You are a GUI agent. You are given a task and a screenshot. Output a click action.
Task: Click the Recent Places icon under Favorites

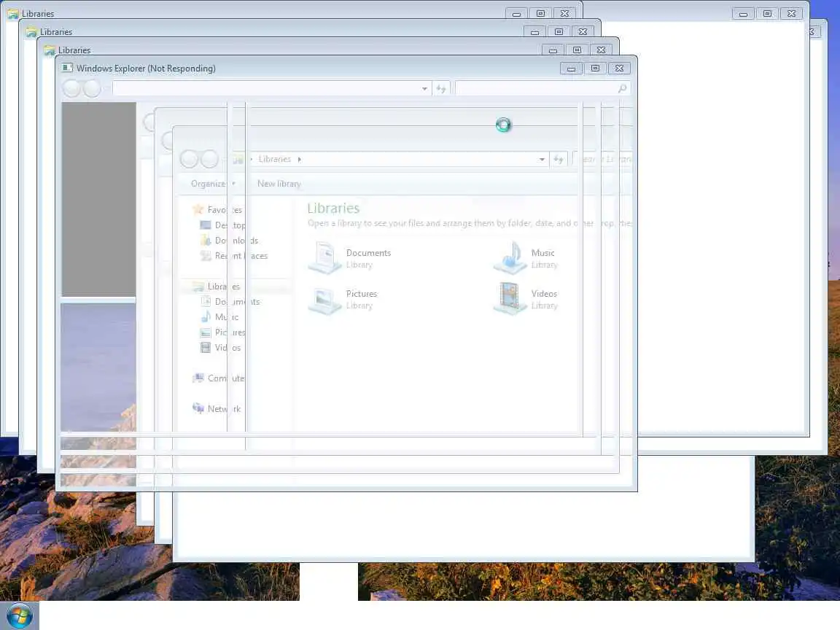pyautogui.click(x=206, y=255)
